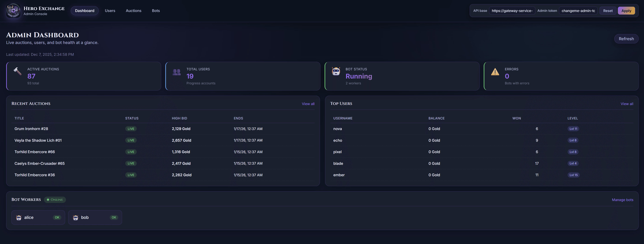Screen dimensions: 644x244
Task: Click the Hero Exchange logo icon
Action: click(x=13, y=10)
